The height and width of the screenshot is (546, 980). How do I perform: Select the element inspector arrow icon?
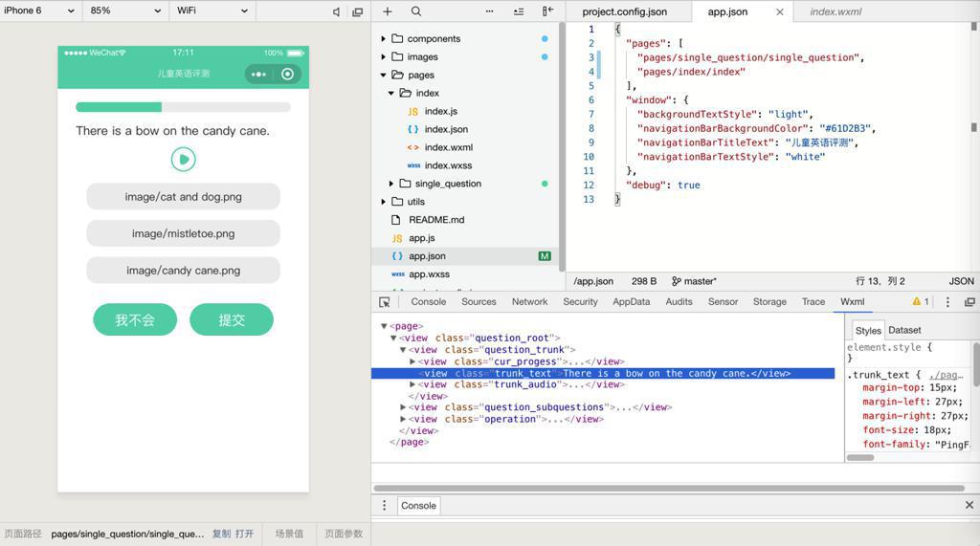[385, 302]
